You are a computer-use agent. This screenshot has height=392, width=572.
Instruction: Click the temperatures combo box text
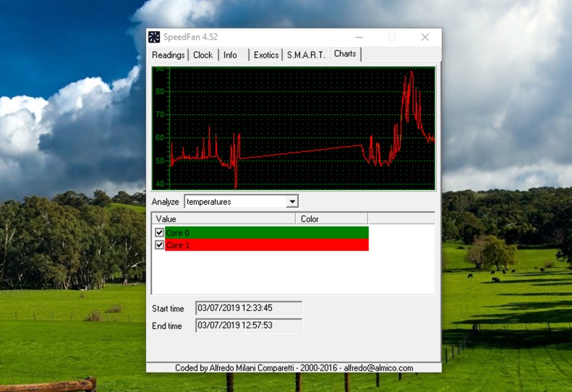click(x=235, y=202)
